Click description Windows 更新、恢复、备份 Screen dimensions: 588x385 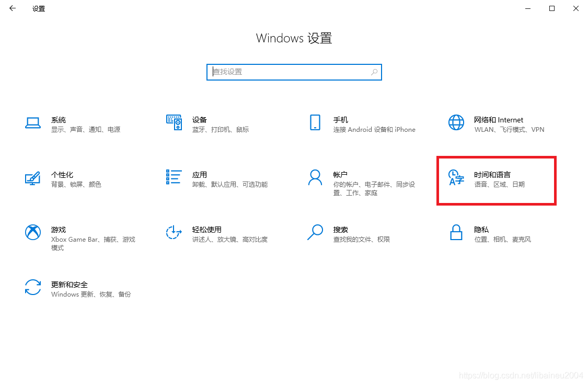coord(91,294)
